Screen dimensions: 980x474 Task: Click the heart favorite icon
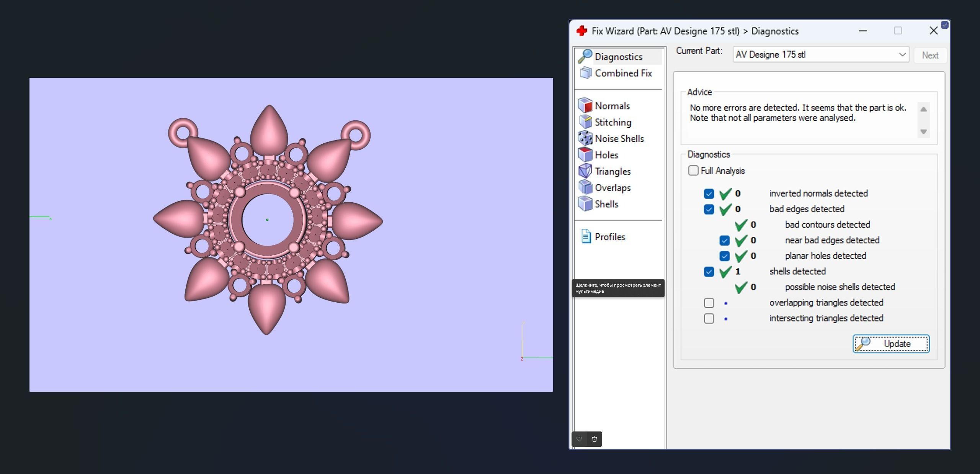(579, 439)
